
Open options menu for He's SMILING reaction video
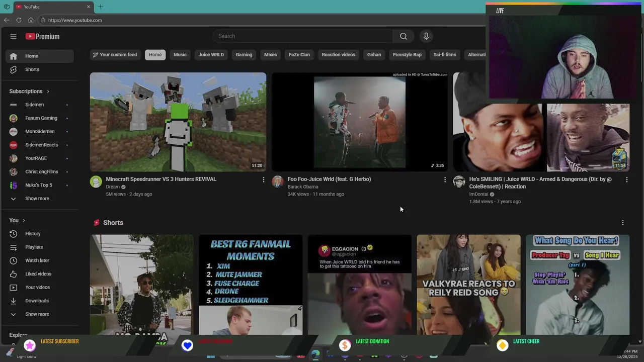(626, 179)
